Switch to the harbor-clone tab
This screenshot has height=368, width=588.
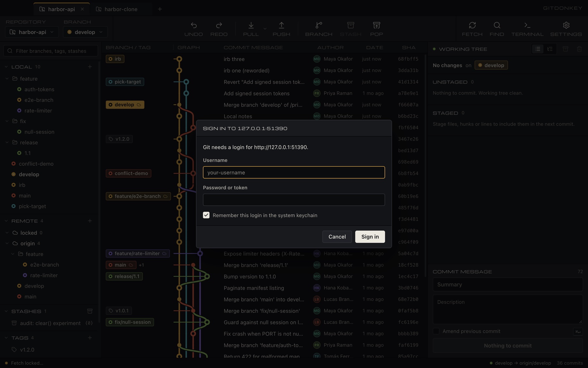pyautogui.click(x=121, y=9)
